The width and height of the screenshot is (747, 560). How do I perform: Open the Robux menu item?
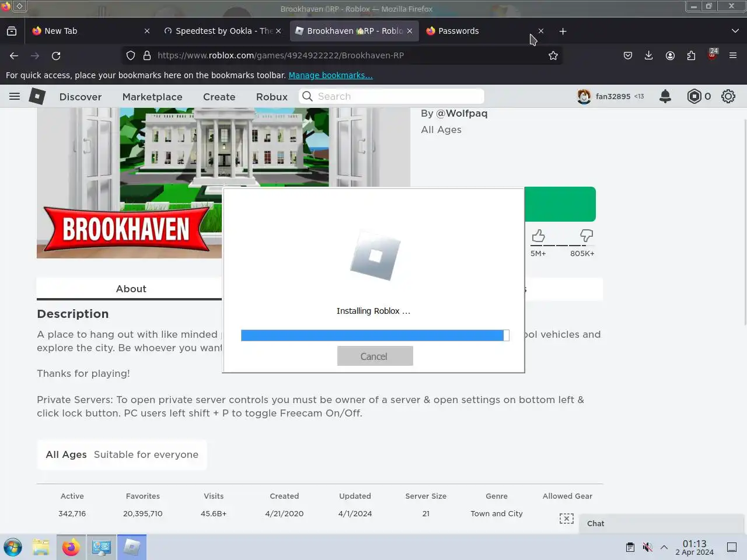coord(272,97)
